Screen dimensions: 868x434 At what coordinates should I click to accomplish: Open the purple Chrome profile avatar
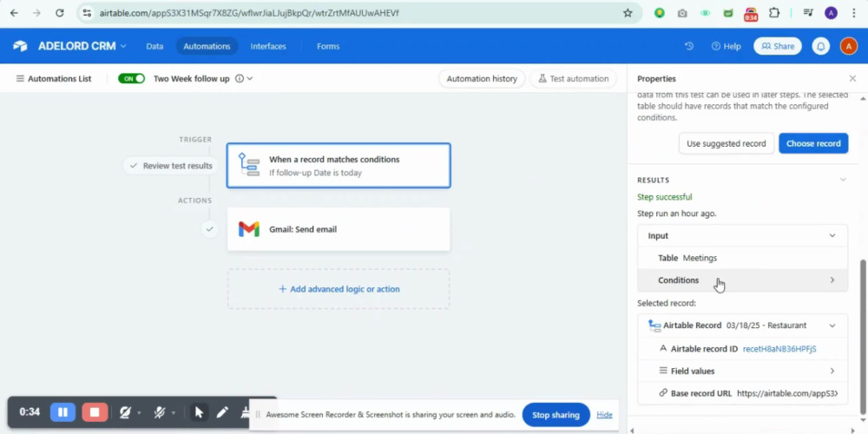[831, 13]
